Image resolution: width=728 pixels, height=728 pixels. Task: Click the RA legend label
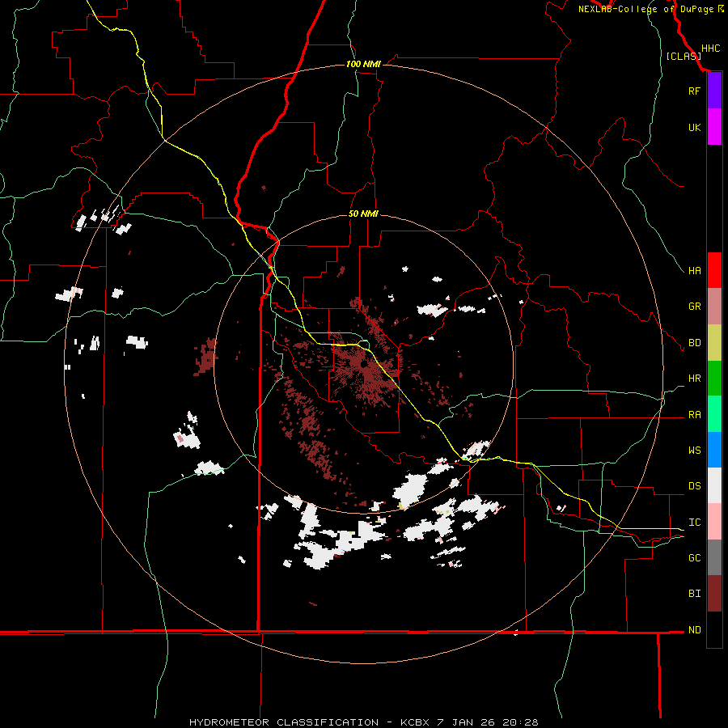pos(694,415)
